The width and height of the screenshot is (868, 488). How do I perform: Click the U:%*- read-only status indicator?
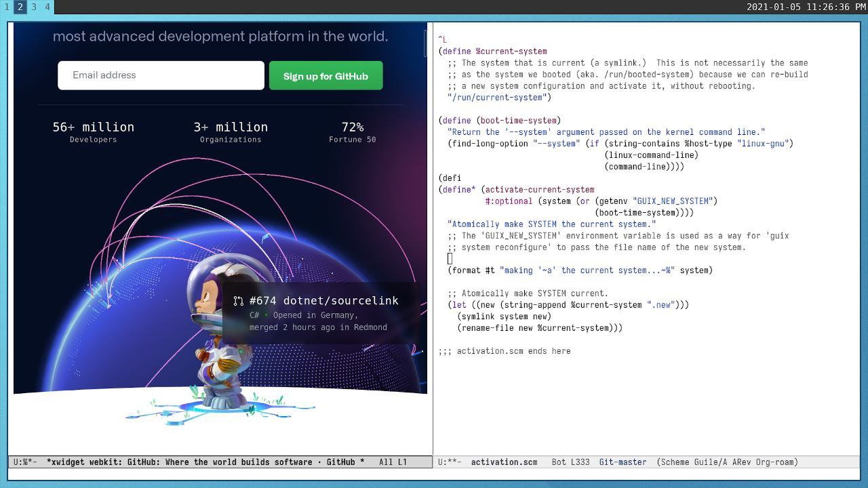point(25,462)
